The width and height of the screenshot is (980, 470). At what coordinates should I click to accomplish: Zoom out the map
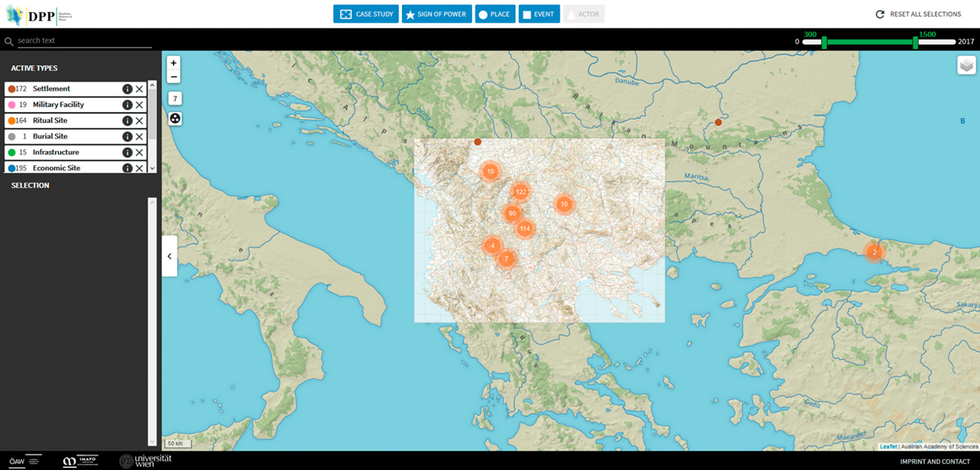pos(174,77)
